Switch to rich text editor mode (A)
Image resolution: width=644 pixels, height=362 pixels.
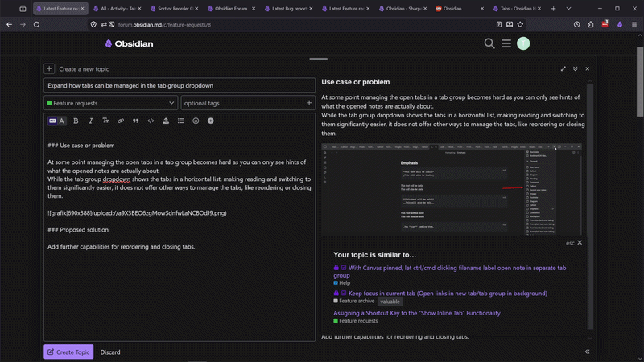[x=62, y=121]
